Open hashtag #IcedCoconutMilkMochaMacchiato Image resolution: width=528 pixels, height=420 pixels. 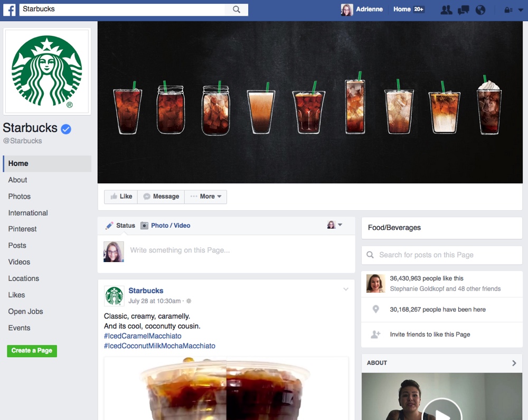pos(159,346)
